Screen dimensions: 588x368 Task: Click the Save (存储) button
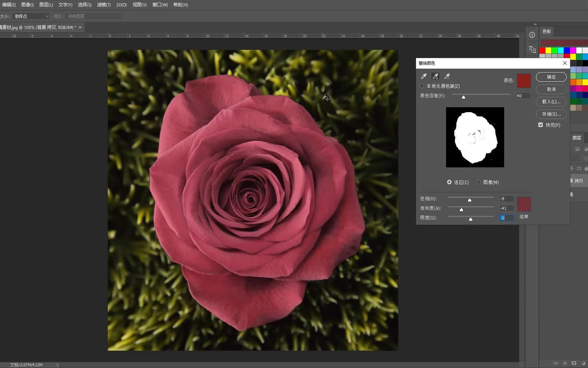click(x=551, y=114)
